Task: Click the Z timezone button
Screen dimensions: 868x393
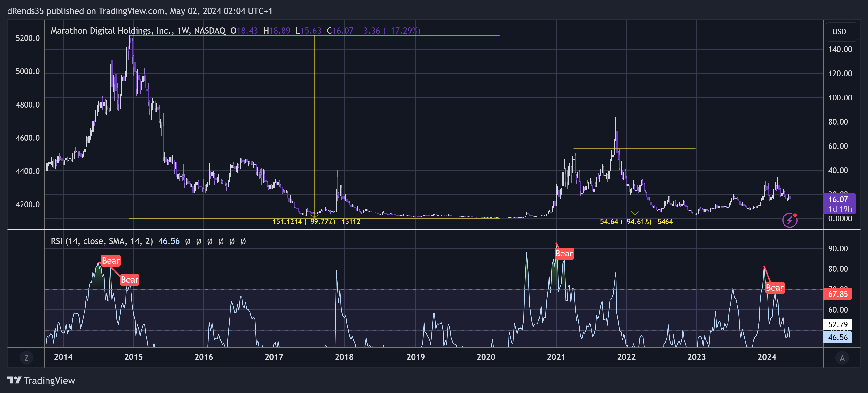Action: pyautogui.click(x=26, y=358)
